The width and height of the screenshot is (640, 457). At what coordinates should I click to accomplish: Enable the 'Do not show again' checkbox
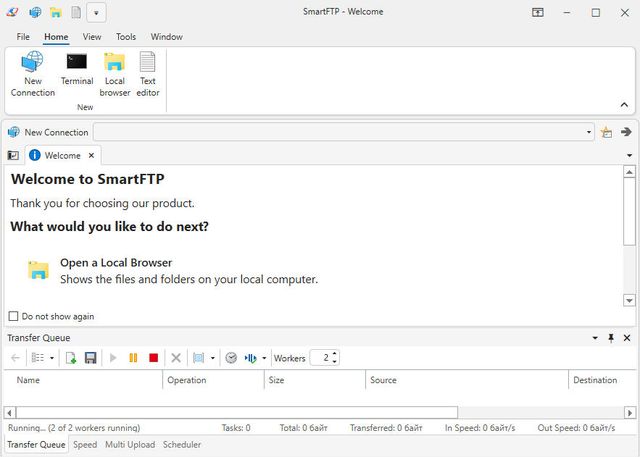pyautogui.click(x=14, y=316)
